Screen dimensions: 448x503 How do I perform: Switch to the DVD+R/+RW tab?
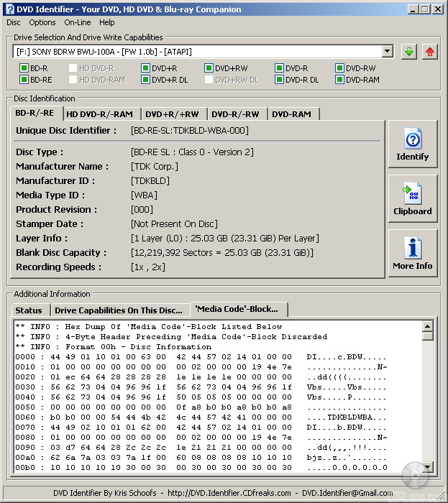click(x=172, y=114)
